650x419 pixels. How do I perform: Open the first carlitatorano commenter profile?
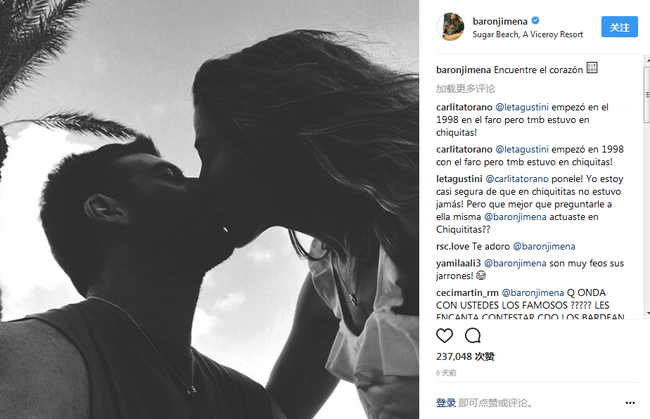pos(464,107)
